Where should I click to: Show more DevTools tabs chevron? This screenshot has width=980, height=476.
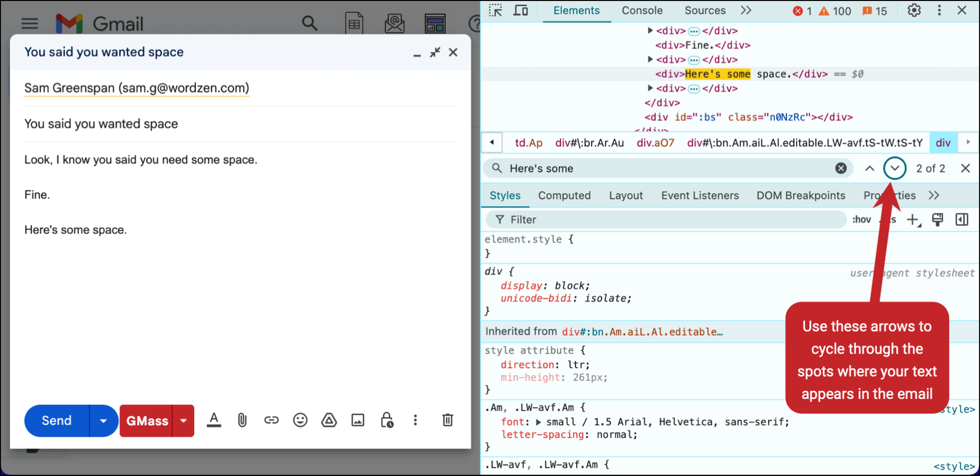coord(746,10)
